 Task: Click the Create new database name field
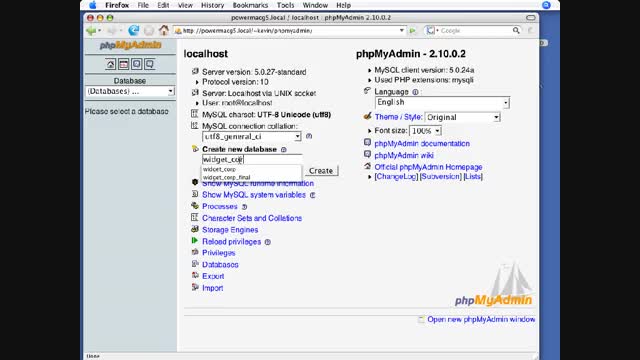[252, 160]
